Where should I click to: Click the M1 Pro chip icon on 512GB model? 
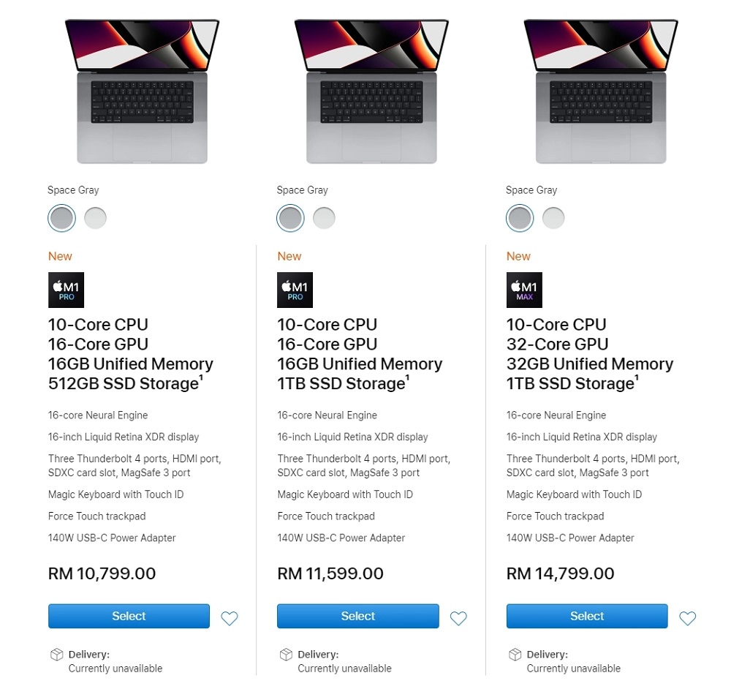pos(66,290)
